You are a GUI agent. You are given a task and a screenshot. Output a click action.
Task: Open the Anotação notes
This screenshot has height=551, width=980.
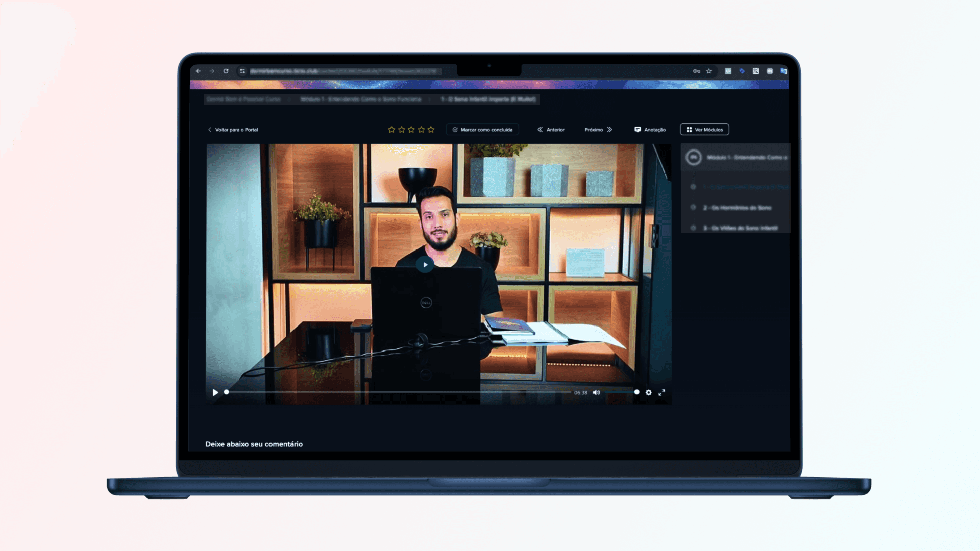[650, 130]
